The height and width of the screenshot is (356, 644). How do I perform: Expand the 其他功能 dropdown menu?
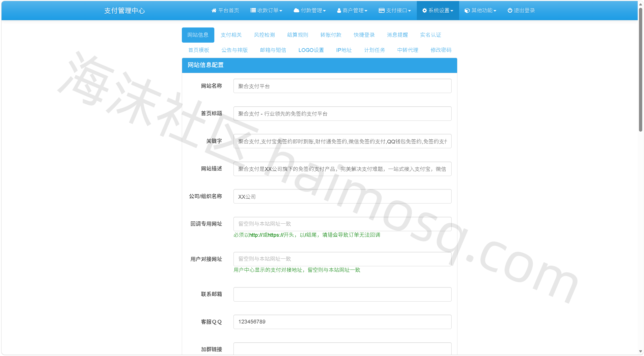(480, 10)
